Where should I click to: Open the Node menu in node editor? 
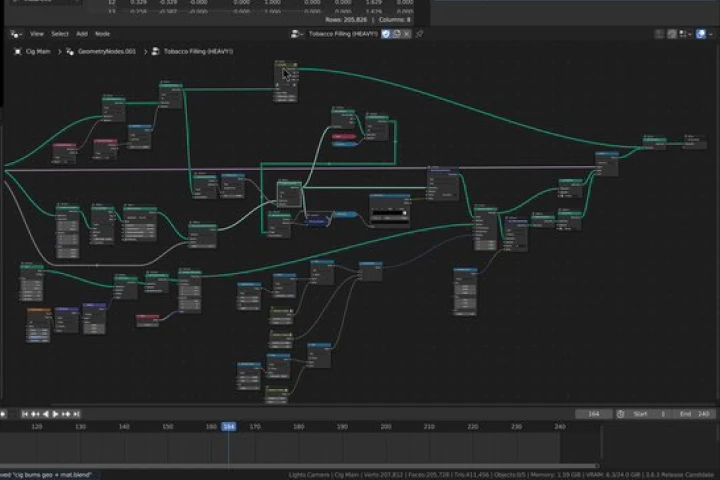click(x=102, y=34)
